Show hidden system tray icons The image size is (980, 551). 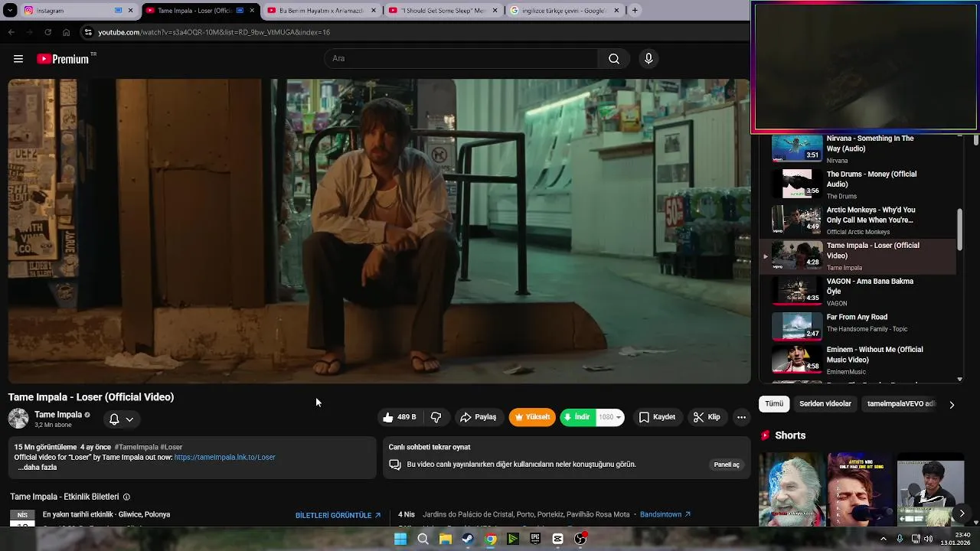(883, 539)
